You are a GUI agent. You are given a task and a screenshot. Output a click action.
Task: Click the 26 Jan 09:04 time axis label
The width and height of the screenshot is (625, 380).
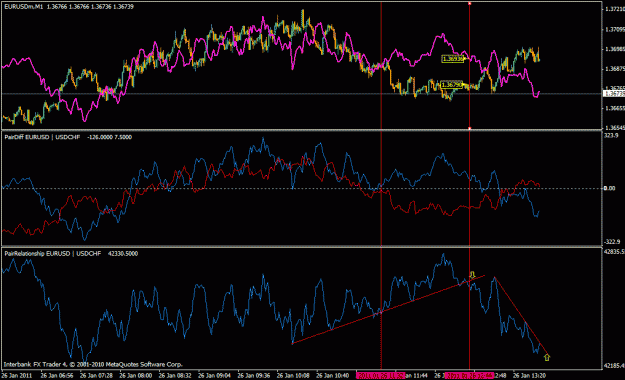point(214,376)
